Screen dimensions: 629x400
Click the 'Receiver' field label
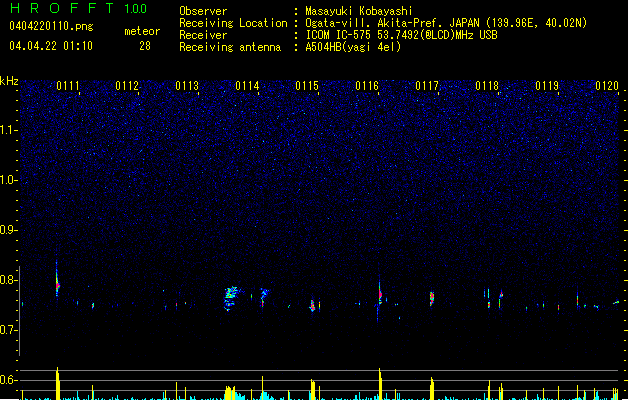pos(203,35)
